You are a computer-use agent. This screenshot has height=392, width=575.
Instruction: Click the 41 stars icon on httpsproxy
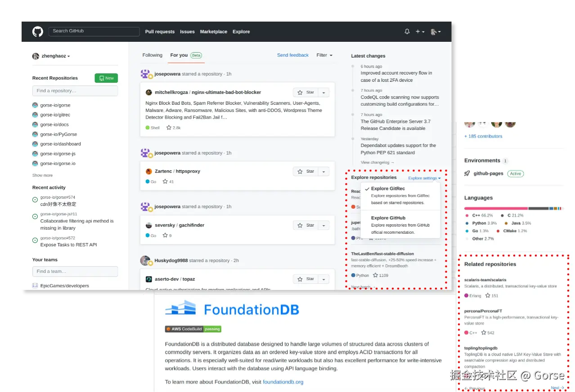click(x=165, y=182)
